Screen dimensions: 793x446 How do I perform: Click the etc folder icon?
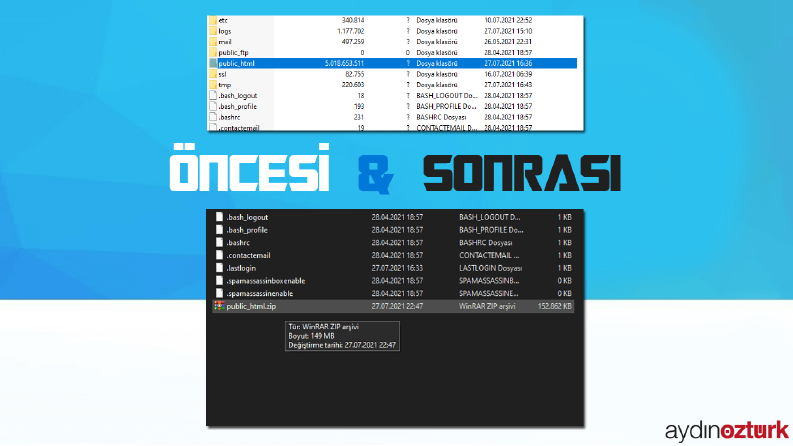point(213,20)
